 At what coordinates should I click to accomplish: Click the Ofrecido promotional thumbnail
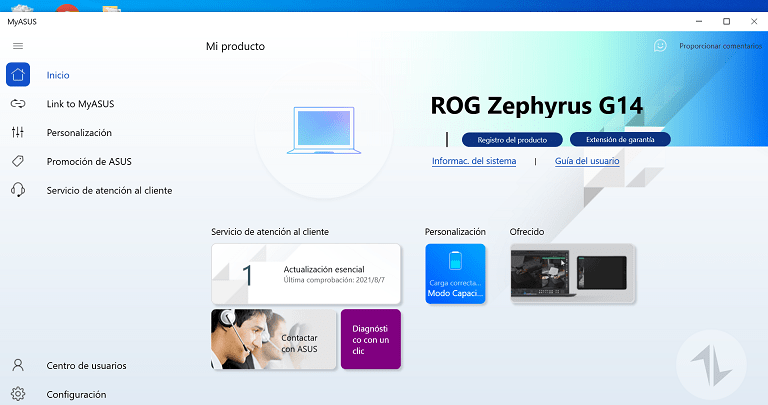click(x=573, y=274)
